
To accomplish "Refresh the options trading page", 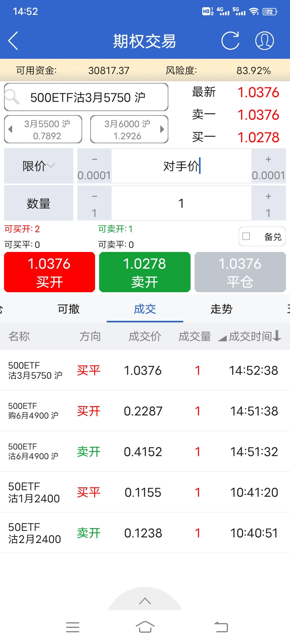I will pos(230,41).
